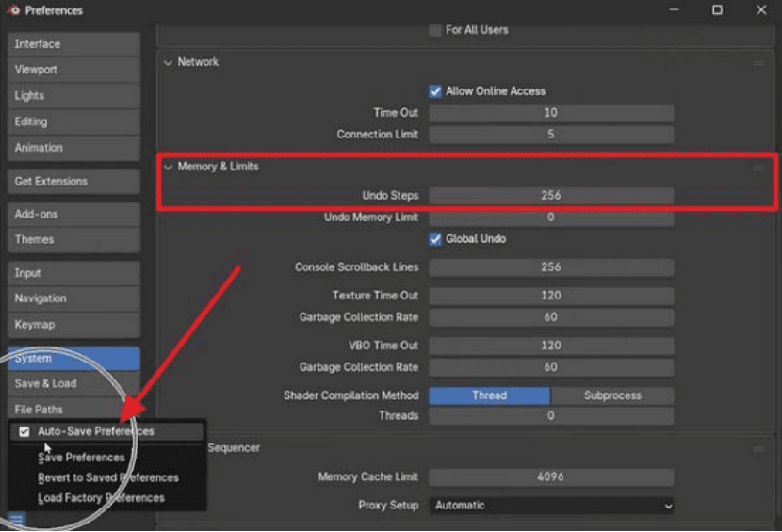782x532 pixels.
Task: Click the Undo Steps value field
Action: click(x=551, y=196)
